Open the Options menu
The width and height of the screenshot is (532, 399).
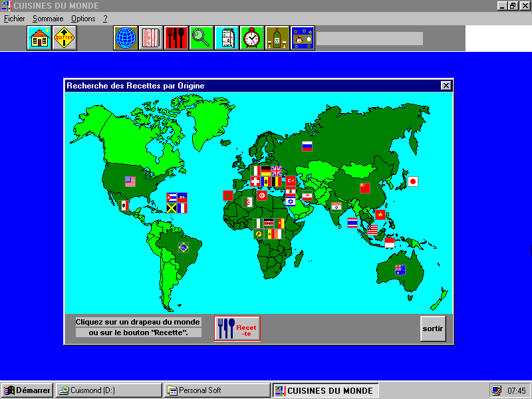click(x=83, y=19)
